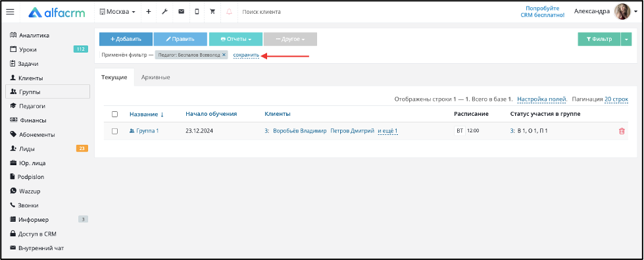Image resolution: width=644 pixels, height=260 pixels.
Task: Click the 23 badge next to Лиды
Action: click(x=82, y=148)
